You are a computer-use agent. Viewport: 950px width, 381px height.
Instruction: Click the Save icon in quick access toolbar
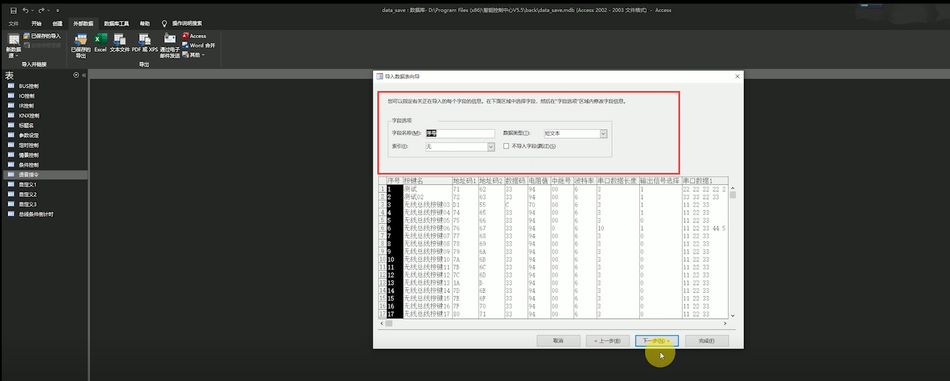click(x=13, y=10)
